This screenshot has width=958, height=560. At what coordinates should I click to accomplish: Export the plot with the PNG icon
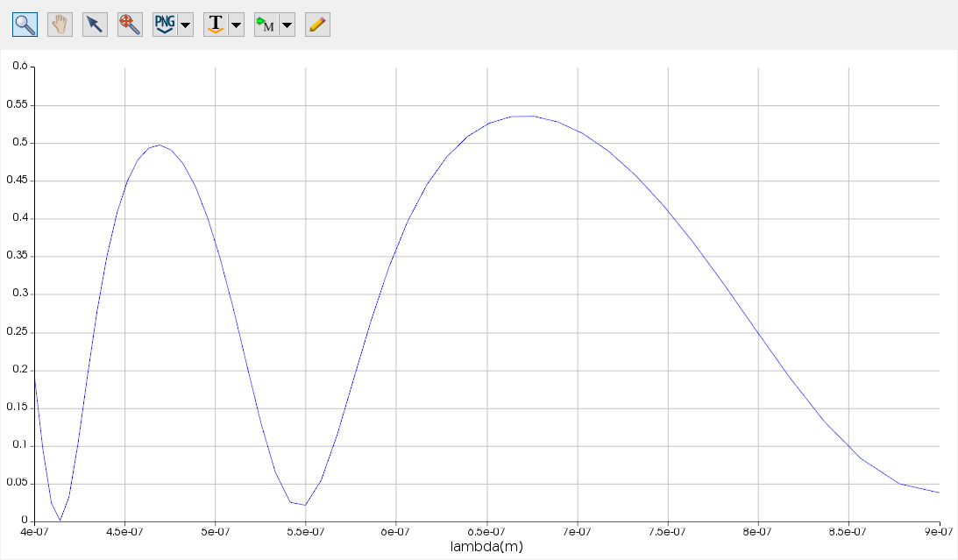pos(165,25)
